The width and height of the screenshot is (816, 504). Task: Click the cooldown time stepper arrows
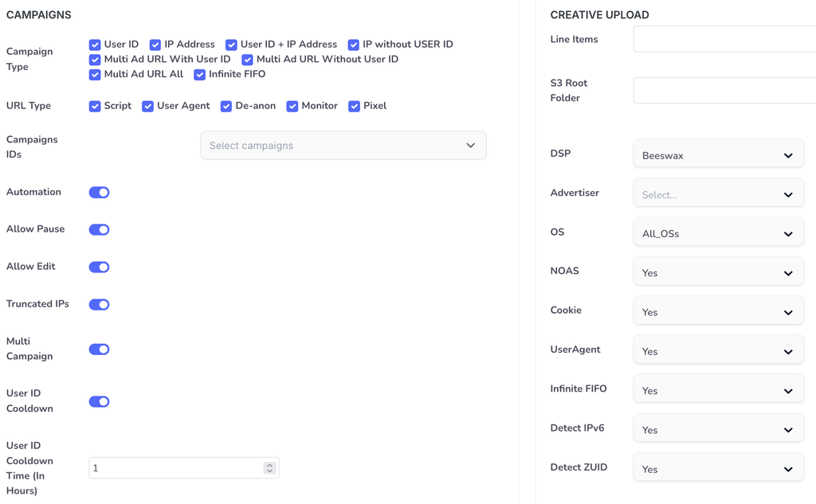(x=269, y=468)
